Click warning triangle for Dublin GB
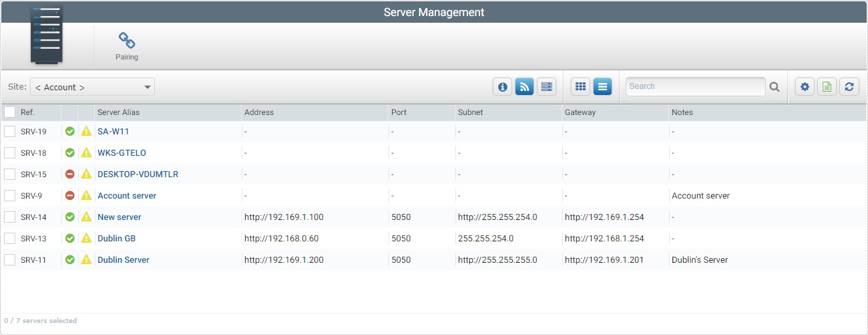868x335 pixels. coord(86,238)
